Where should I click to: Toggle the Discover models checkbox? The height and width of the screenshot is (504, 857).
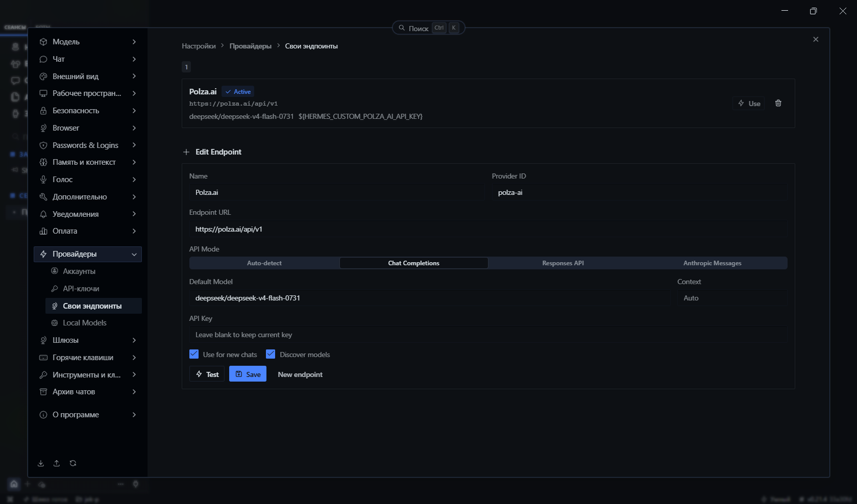(271, 354)
